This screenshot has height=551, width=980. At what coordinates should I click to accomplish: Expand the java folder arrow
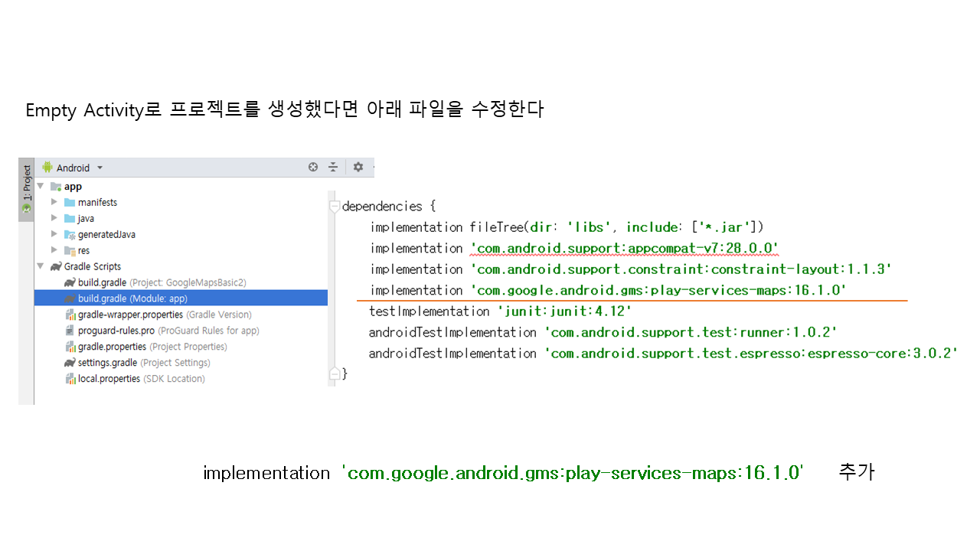[x=54, y=219]
